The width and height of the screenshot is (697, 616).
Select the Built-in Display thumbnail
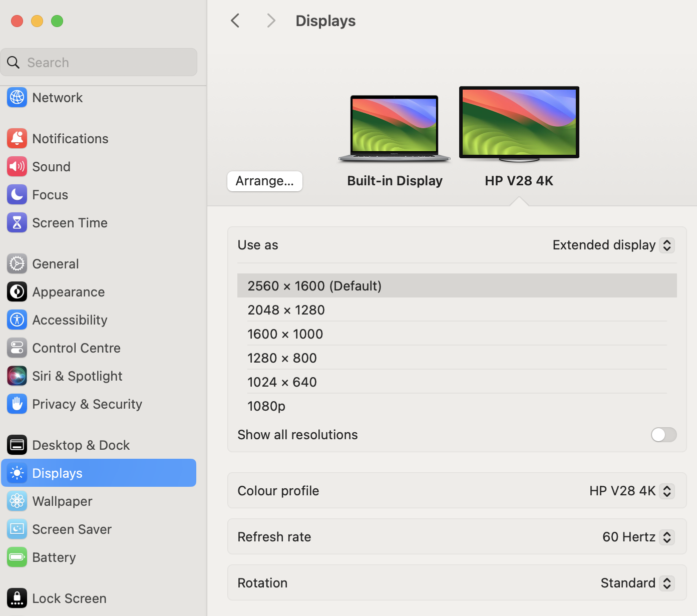[395, 129]
